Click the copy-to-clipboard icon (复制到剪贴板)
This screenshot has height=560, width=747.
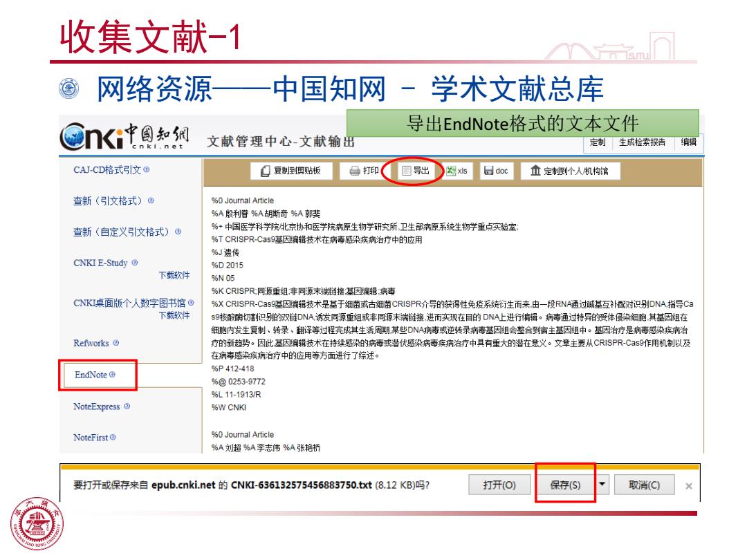(x=266, y=171)
